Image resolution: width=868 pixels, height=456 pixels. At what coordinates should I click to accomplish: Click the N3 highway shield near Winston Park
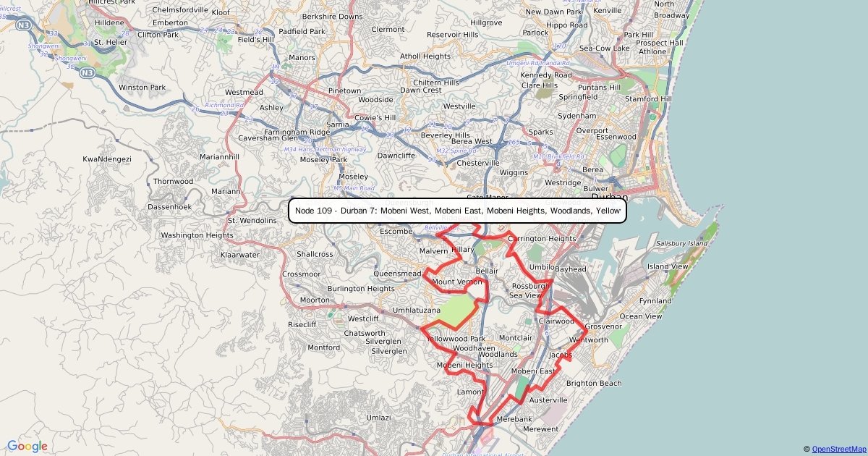[x=87, y=73]
